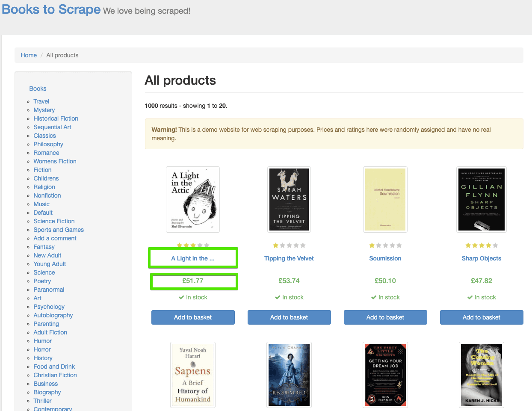
Task: Click the Books to Scrape site title
Action: (51, 9)
